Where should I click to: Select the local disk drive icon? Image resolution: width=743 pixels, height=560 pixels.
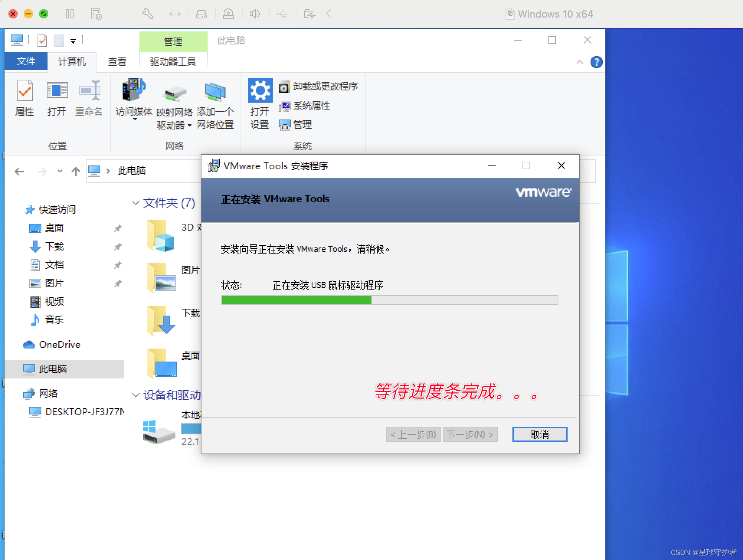[x=159, y=432]
